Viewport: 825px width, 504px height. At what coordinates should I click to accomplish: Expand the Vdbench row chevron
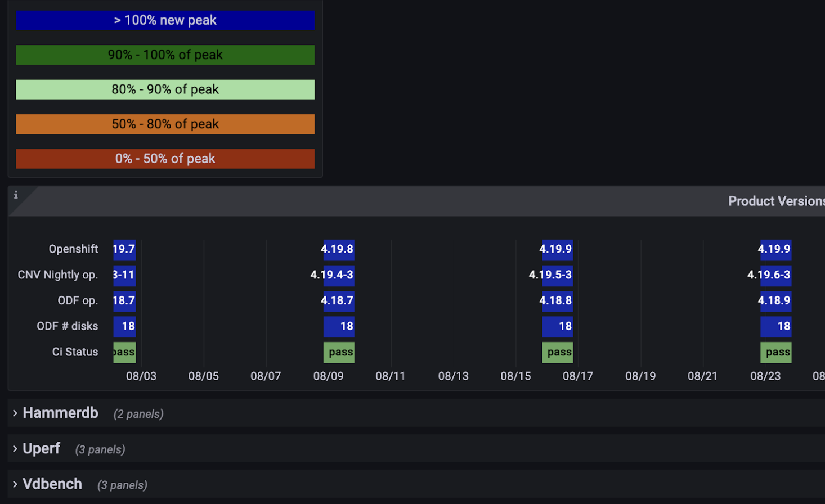15,484
